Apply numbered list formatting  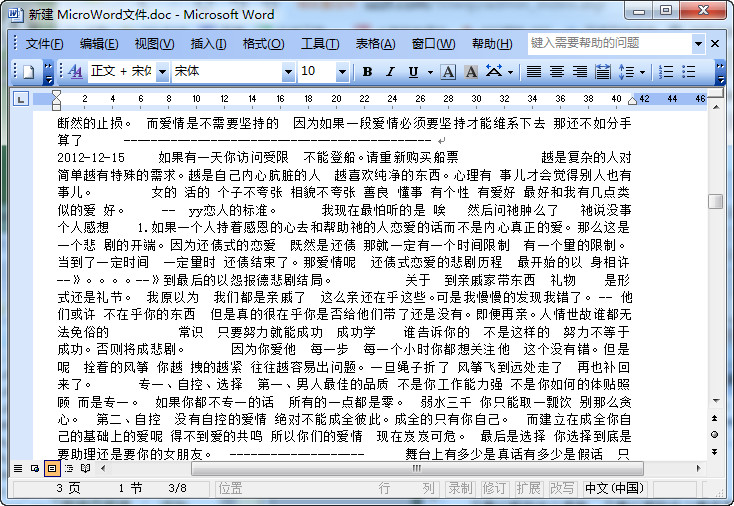(x=666, y=72)
